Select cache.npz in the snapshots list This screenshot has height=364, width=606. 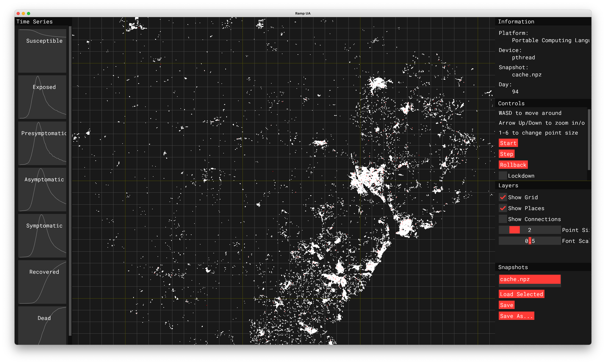click(529, 279)
